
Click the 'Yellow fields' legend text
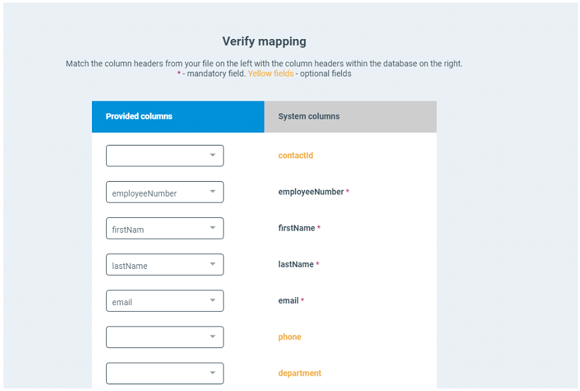click(271, 74)
